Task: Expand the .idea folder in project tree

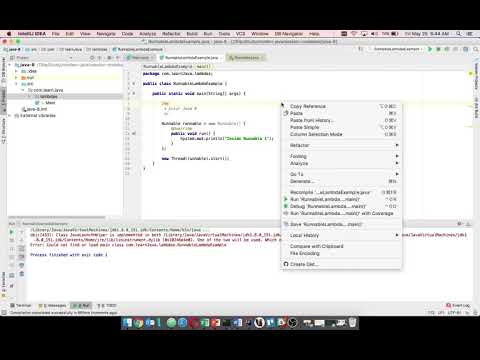Action: [16, 71]
